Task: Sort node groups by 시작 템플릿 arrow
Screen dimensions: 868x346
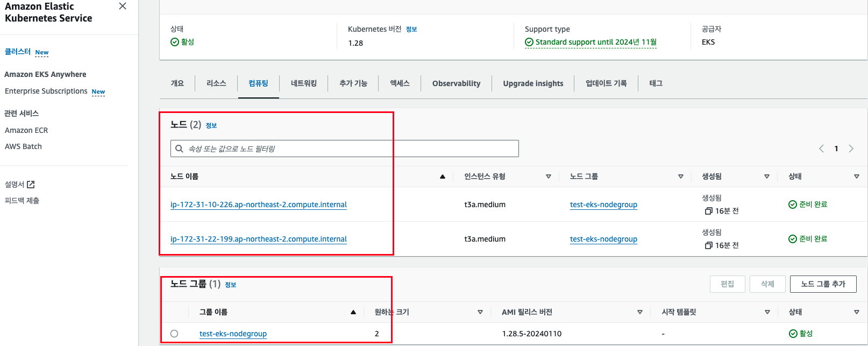Action: (767, 312)
